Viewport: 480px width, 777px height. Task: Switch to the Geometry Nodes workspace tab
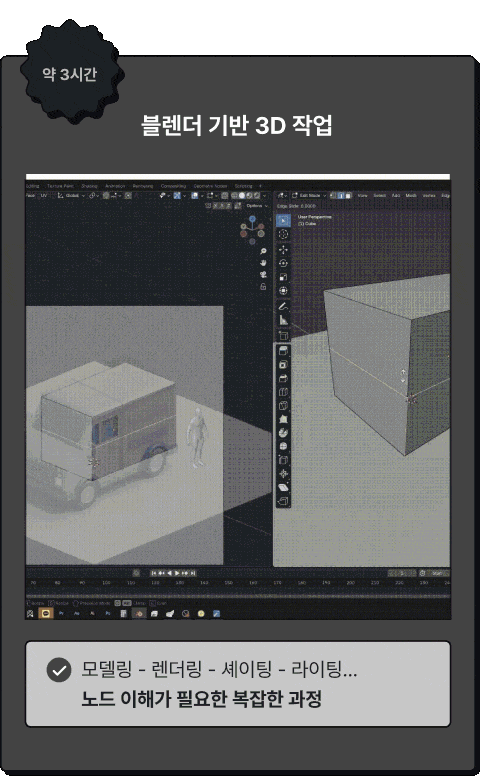click(210, 186)
